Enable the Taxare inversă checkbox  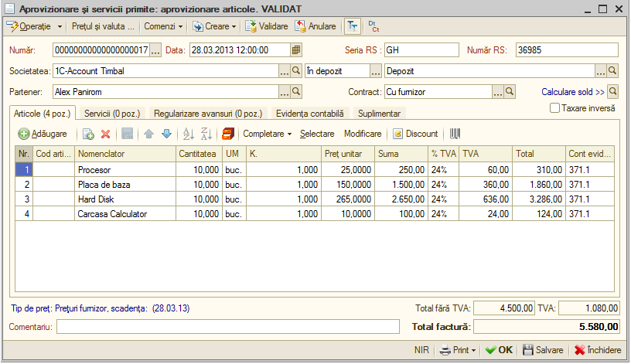[554, 108]
